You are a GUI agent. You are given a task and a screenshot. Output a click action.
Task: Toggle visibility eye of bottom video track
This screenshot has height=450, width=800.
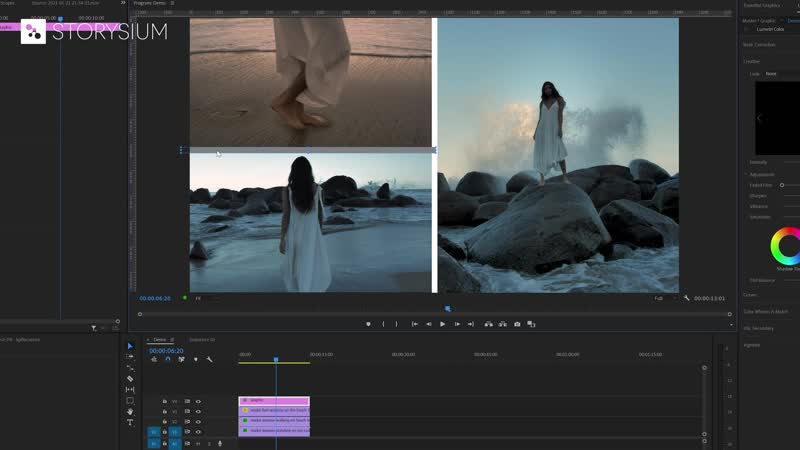[198, 432]
